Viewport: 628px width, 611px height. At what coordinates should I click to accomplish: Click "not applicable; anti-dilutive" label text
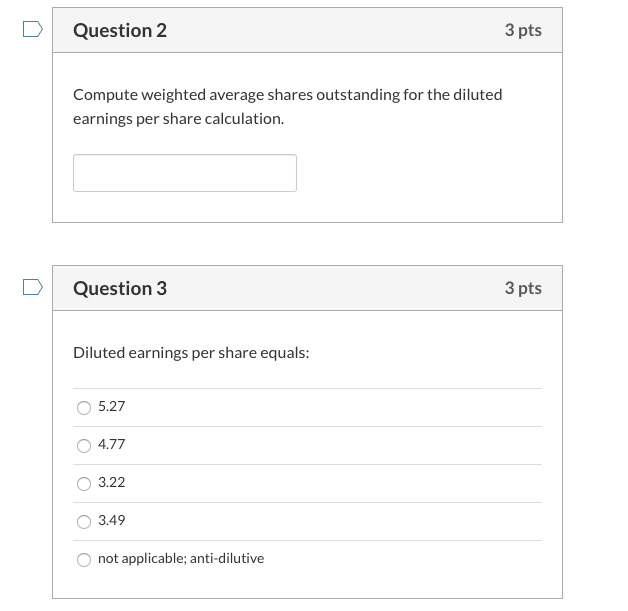tap(181, 559)
